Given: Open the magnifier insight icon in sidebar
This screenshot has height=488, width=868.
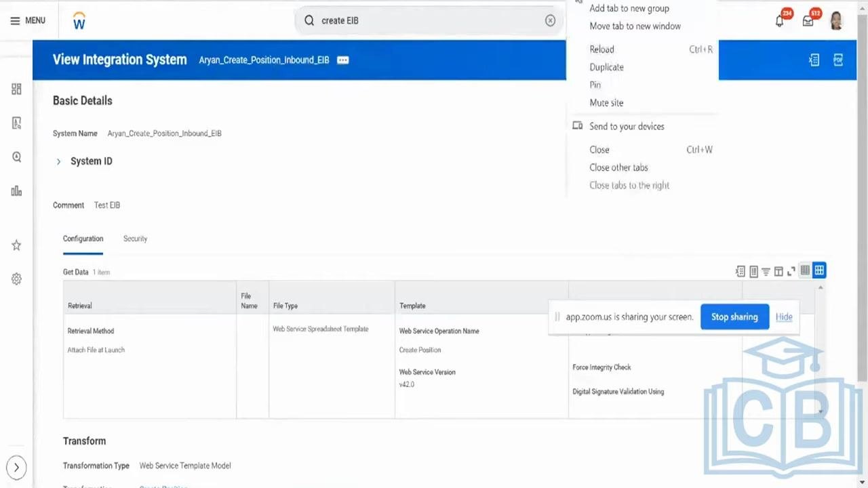Looking at the screenshot, I should click(16, 157).
